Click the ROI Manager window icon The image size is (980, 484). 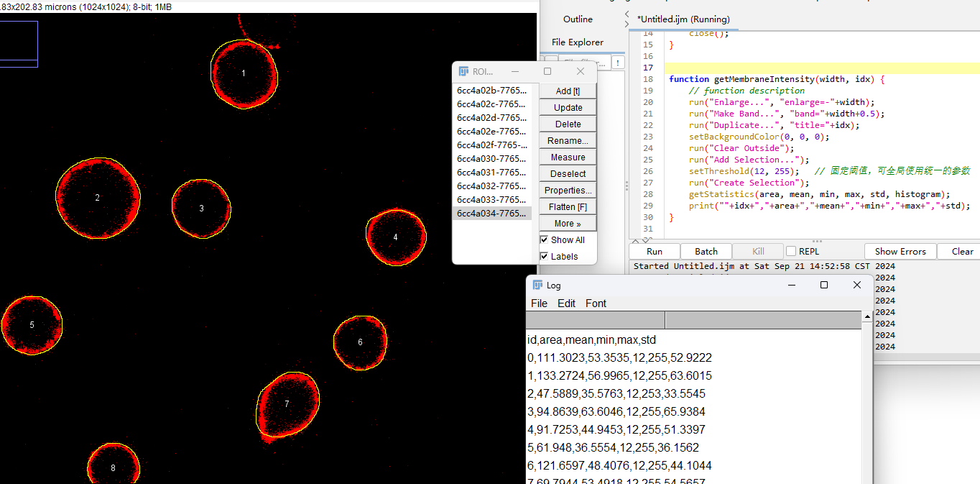(463, 72)
